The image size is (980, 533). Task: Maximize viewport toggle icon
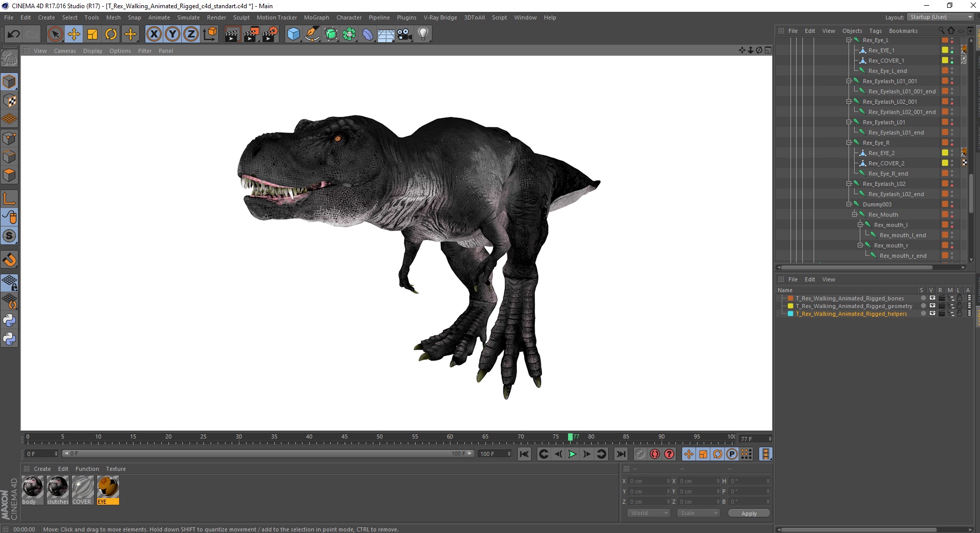(x=768, y=50)
